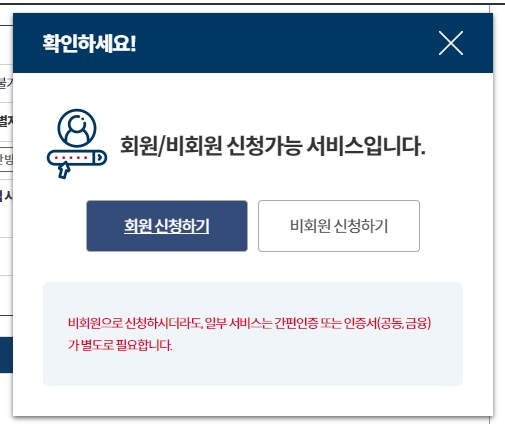This screenshot has height=424, width=505.
Task: Close the 확인하세요! popup with X
Action: 451,43
